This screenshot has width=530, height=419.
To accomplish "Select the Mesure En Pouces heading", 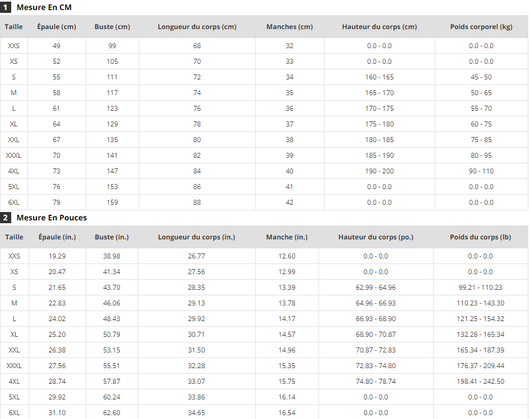I will pos(52,218).
